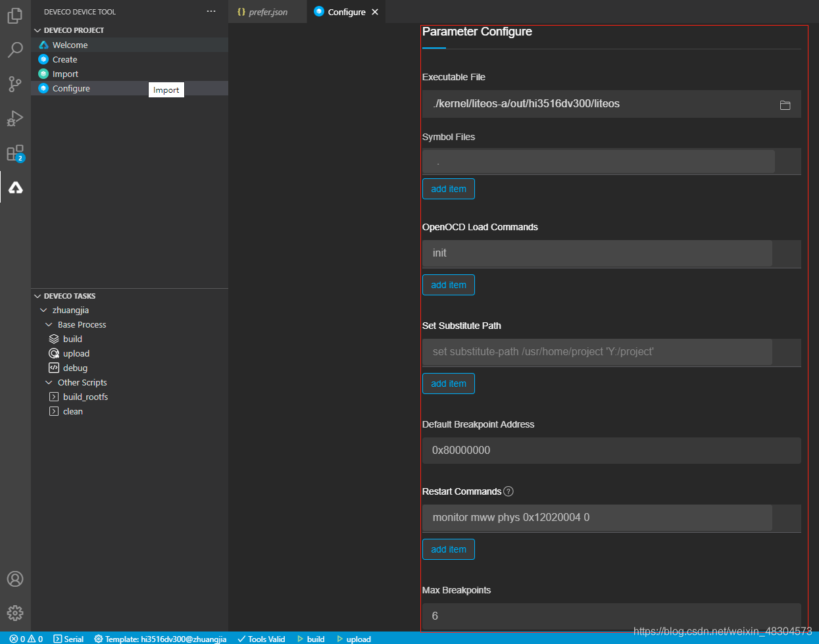Screen dimensions: 819x644
Task: Select template hi3516dv300@zhuangjia in status bar
Action: [x=160, y=639]
